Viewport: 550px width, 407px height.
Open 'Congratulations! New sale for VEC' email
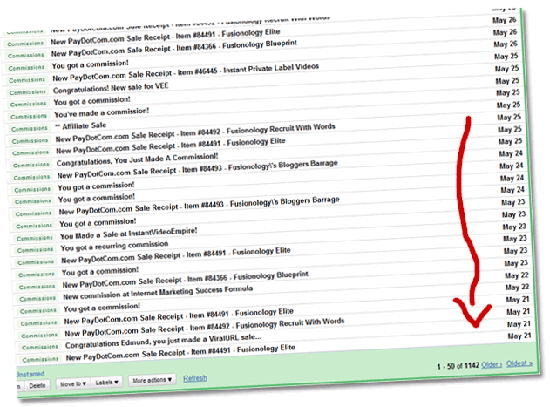(x=111, y=88)
